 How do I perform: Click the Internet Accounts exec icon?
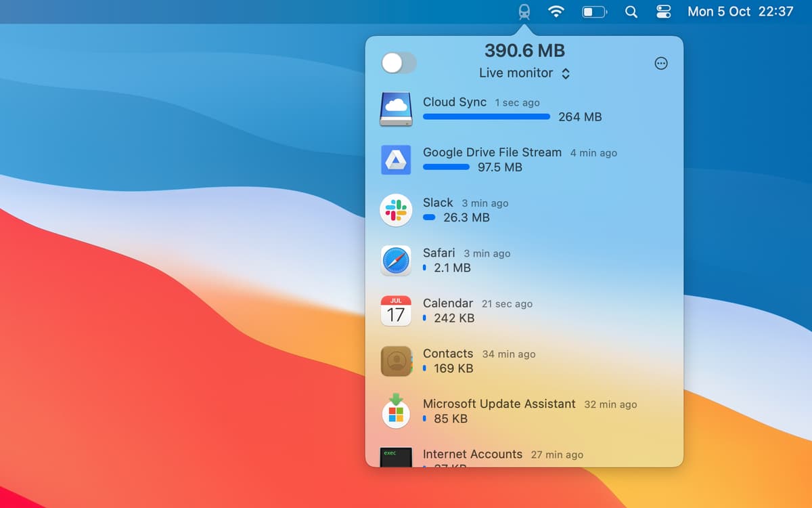(396, 457)
